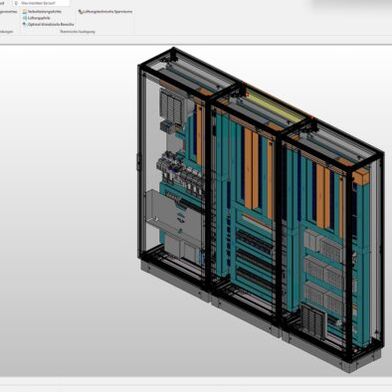Click the 'Was möchten Sie tun?' search field

(x=41, y=3)
